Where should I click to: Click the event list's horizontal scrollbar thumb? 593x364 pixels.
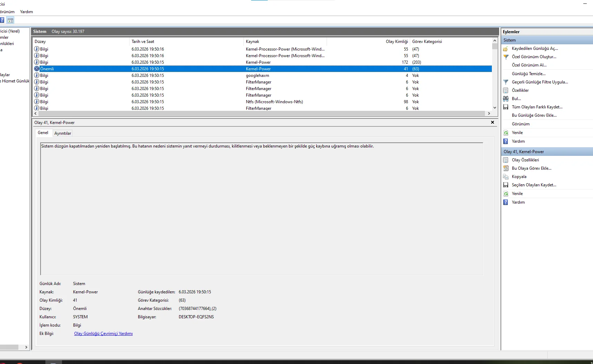point(262,113)
